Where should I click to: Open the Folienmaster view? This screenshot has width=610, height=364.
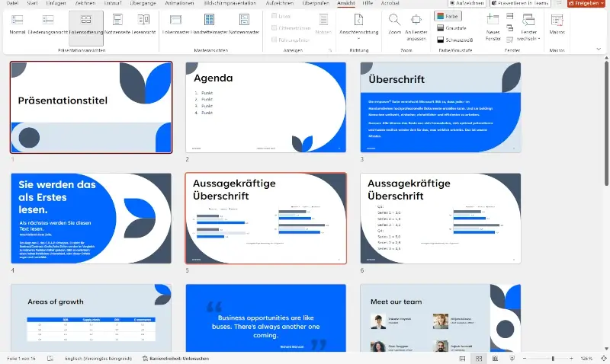pos(176,24)
